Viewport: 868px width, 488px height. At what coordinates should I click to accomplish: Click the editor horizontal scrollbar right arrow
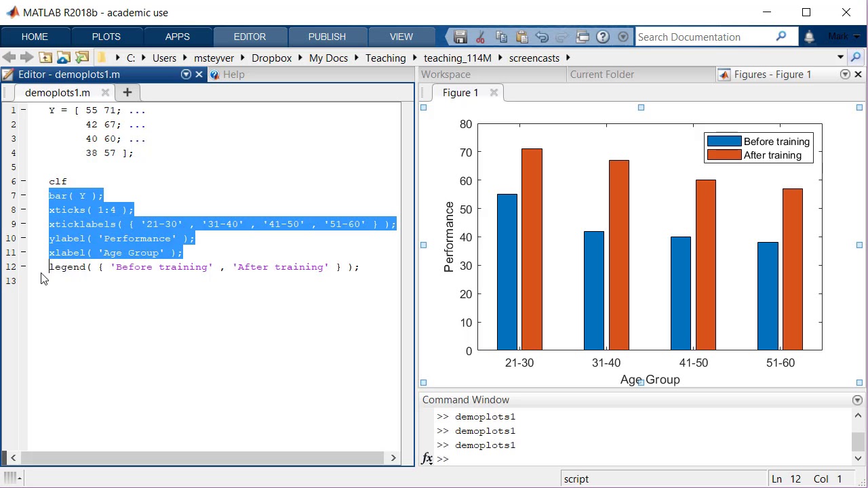pos(393,458)
